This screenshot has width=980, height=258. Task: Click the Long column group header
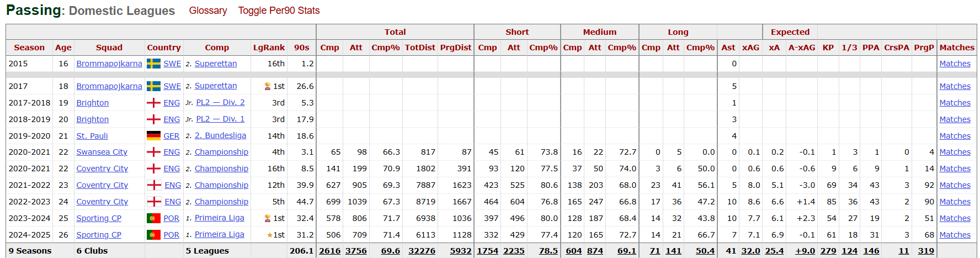point(678,32)
